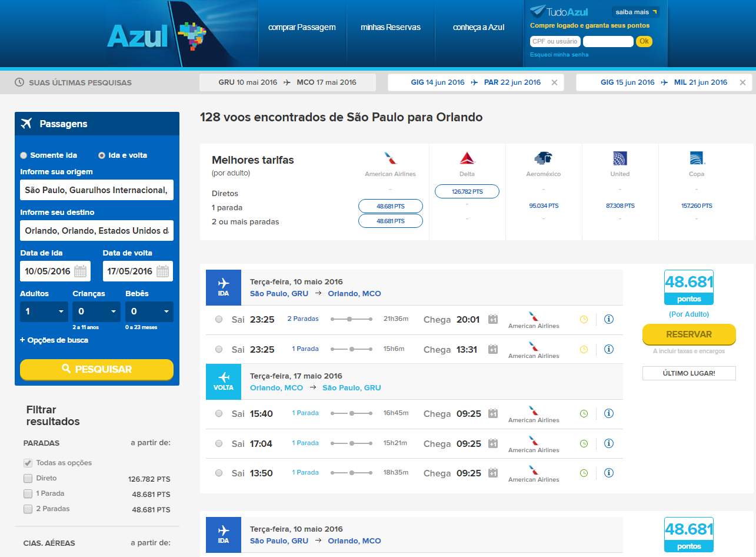Open the Bebês dropdown

coord(149,311)
